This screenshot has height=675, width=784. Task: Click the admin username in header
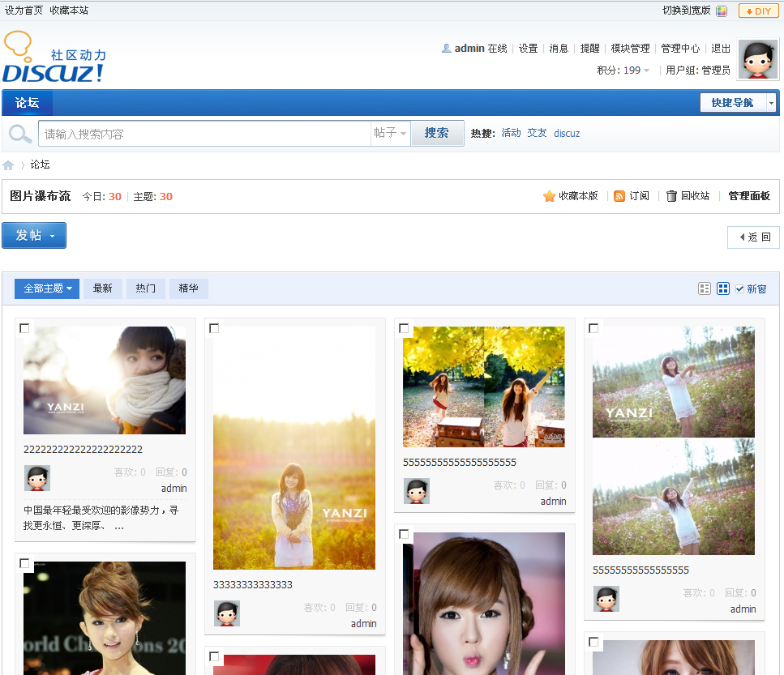pyautogui.click(x=469, y=49)
